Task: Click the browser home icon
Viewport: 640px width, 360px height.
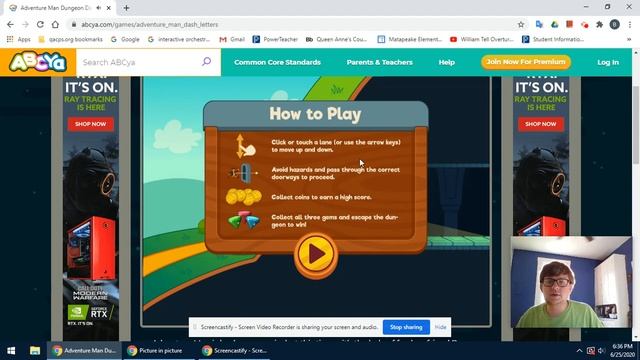Action: (55, 24)
